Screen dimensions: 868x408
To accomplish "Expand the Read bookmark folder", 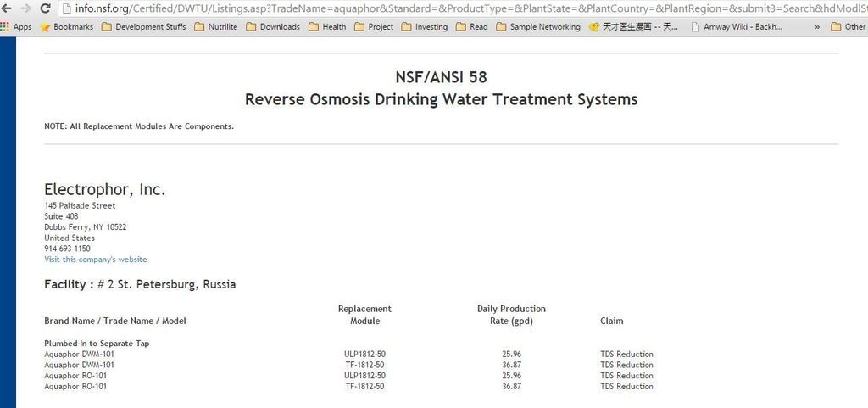I will 472,26.
